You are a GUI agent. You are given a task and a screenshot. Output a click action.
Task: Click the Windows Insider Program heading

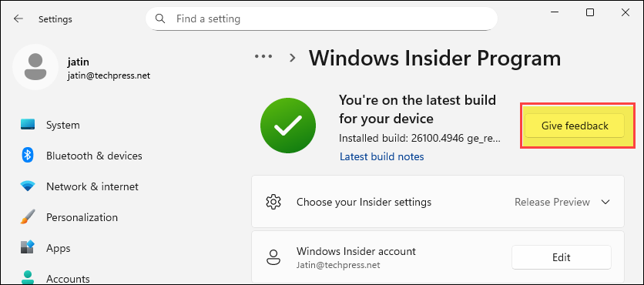435,58
